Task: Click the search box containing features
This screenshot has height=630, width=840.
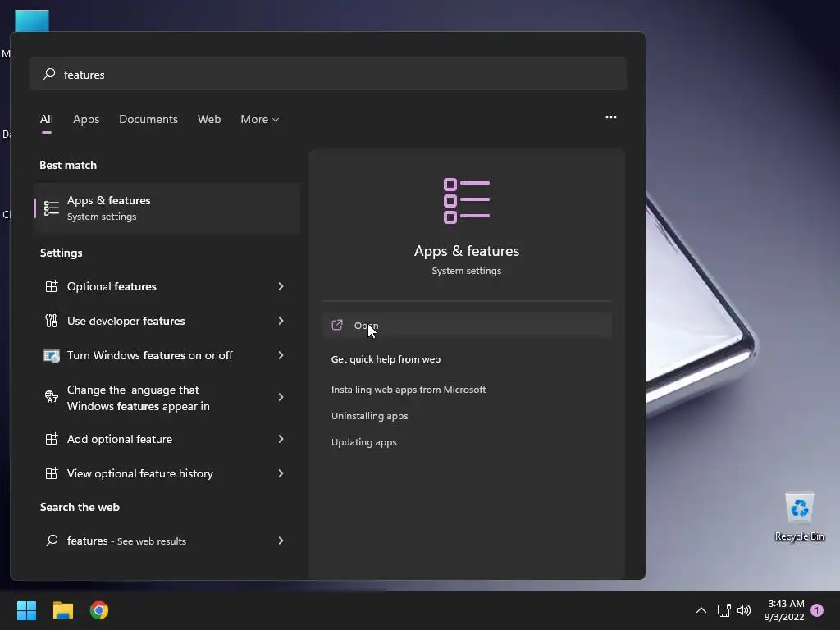Action: click(328, 74)
